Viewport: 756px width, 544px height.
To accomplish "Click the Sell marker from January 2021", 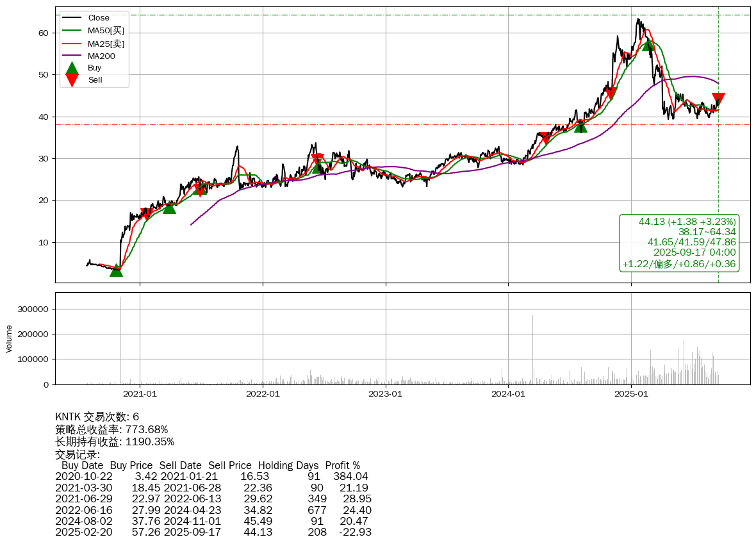I will coord(146,215).
